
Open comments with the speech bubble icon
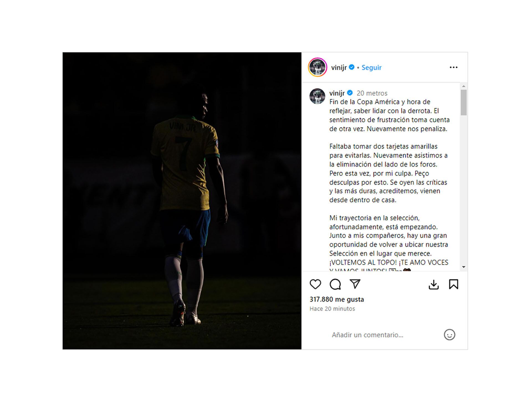click(335, 284)
